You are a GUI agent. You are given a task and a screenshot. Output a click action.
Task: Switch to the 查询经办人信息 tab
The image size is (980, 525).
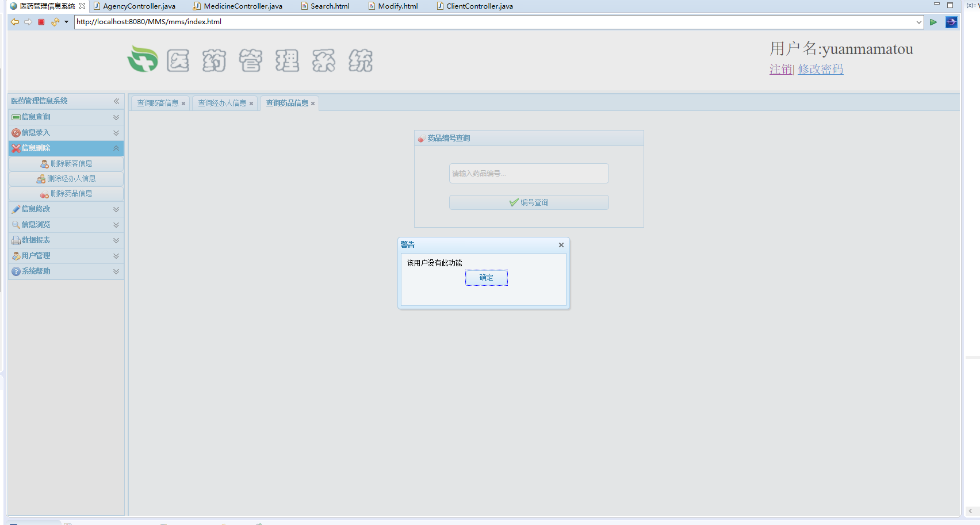click(222, 104)
